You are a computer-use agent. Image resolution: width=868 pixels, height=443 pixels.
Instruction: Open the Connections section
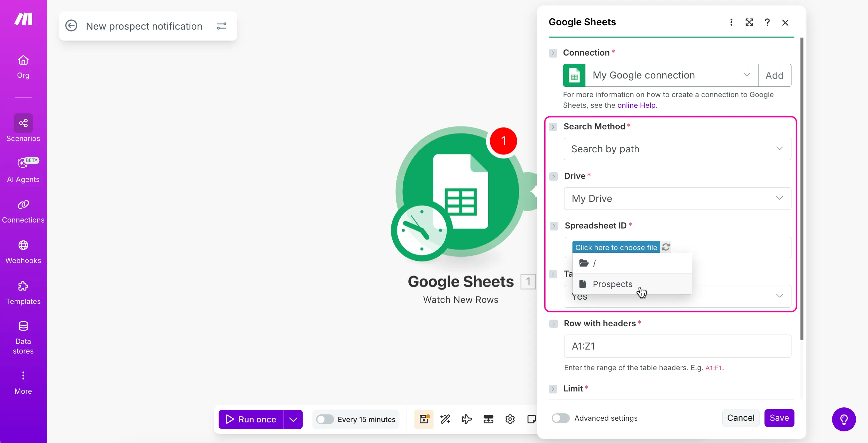tap(23, 211)
